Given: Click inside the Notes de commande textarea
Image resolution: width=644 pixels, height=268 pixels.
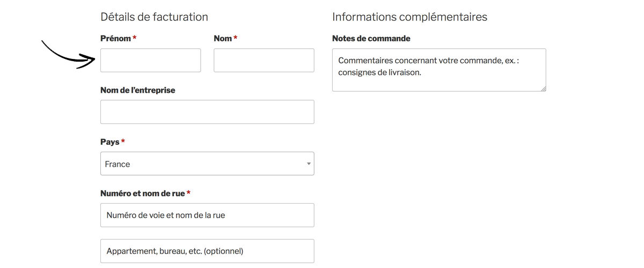Looking at the screenshot, I should pyautogui.click(x=439, y=70).
